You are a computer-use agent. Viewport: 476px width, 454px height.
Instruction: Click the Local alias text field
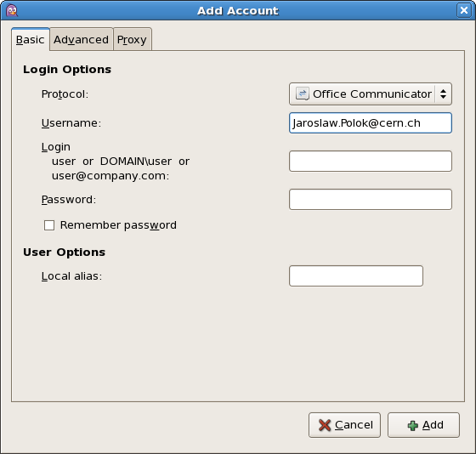click(356, 276)
